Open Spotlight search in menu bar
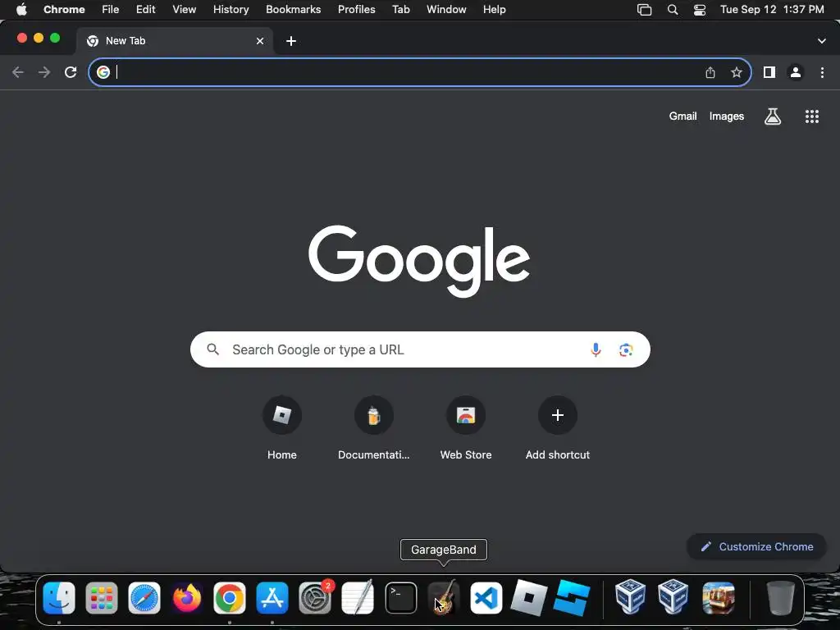This screenshot has width=840, height=630. tap(673, 10)
